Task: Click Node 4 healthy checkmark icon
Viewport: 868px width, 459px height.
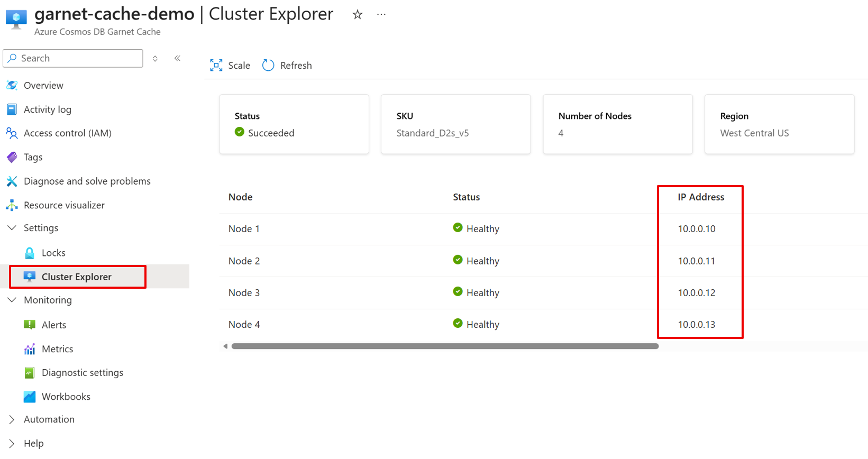Action: point(458,324)
